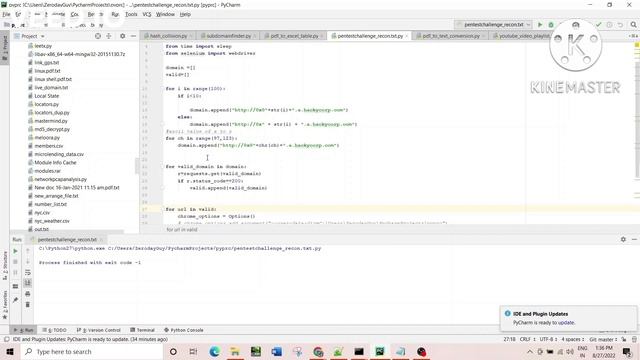
Task: Open Project panel settings gear
Action: pos(122,36)
